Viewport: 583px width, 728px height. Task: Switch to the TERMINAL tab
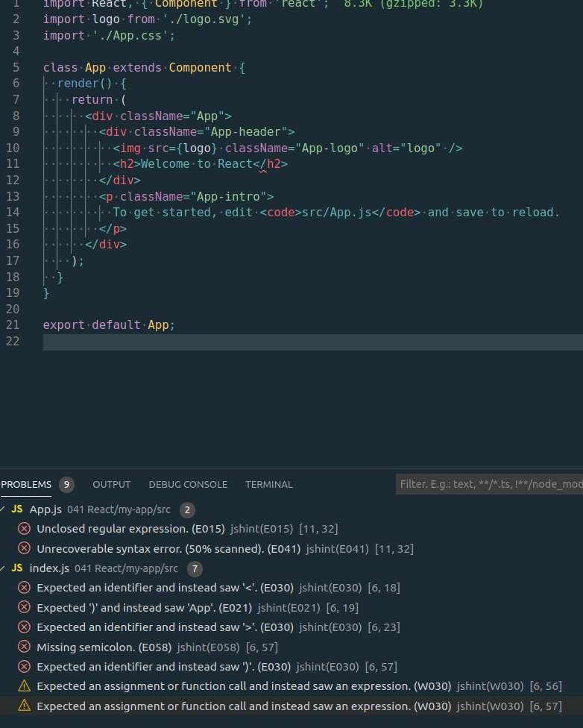click(x=268, y=484)
